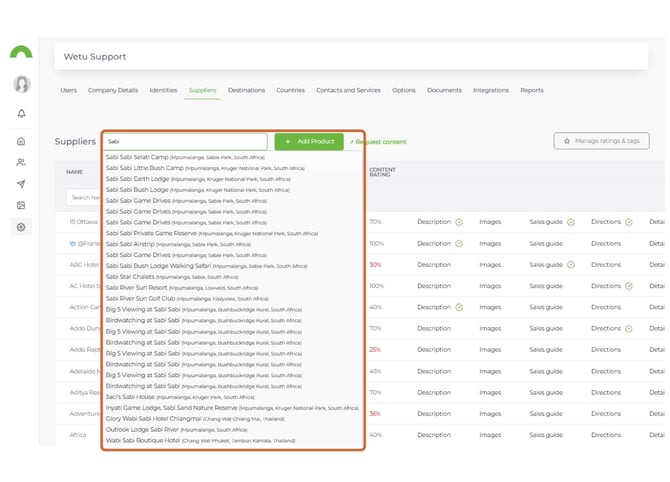Select Inyati Game Lodge, Sabi Sand suggestion
Viewport: 670px width, 482px height.
coord(232,408)
